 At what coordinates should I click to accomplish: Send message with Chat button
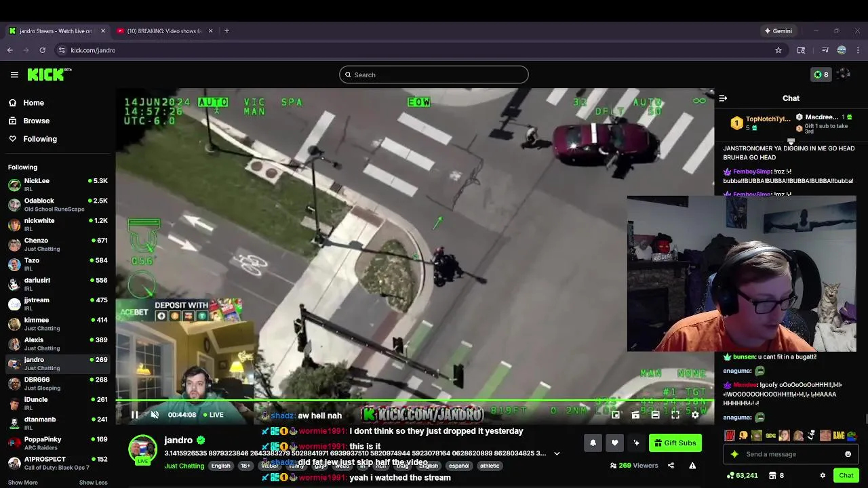pyautogui.click(x=846, y=476)
